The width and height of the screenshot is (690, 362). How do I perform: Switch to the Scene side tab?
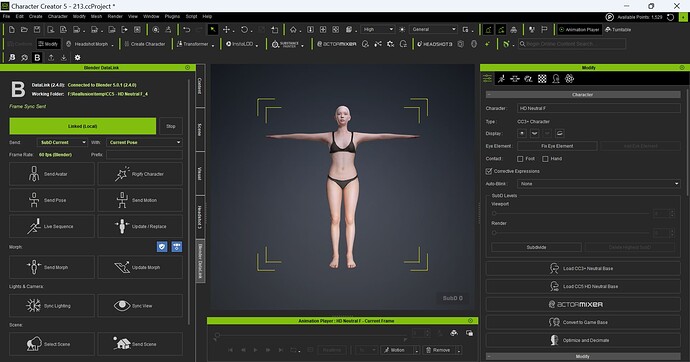coord(200,130)
